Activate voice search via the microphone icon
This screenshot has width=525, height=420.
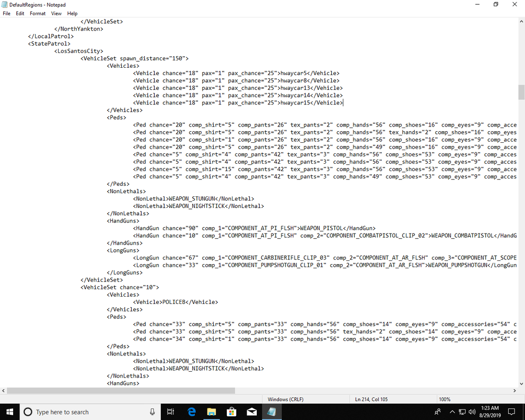pyautogui.click(x=152, y=412)
